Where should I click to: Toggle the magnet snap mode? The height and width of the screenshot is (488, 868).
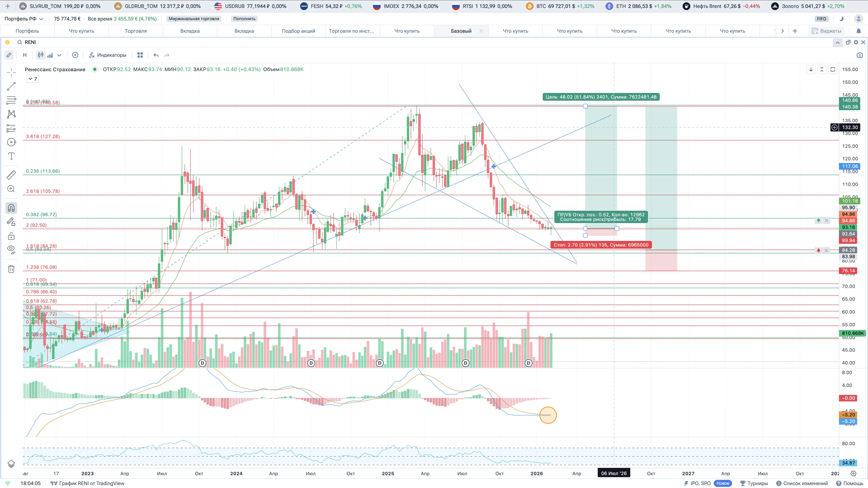(11, 208)
